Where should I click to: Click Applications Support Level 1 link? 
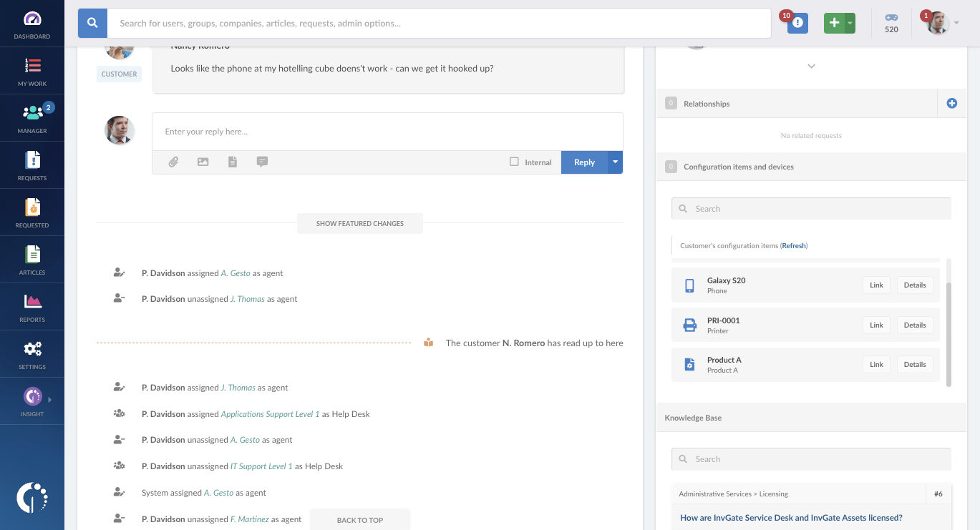click(270, 414)
